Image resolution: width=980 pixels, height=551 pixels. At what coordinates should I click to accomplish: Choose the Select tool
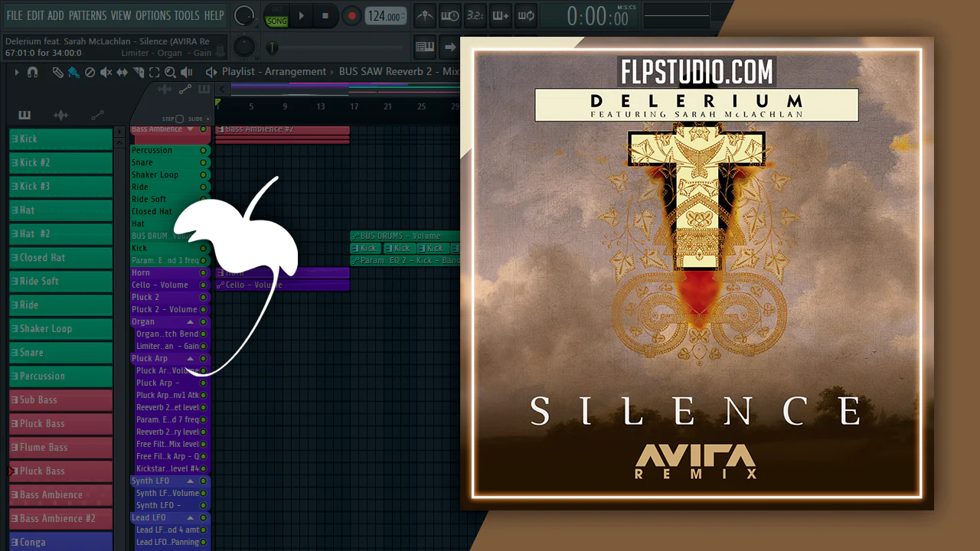point(154,73)
